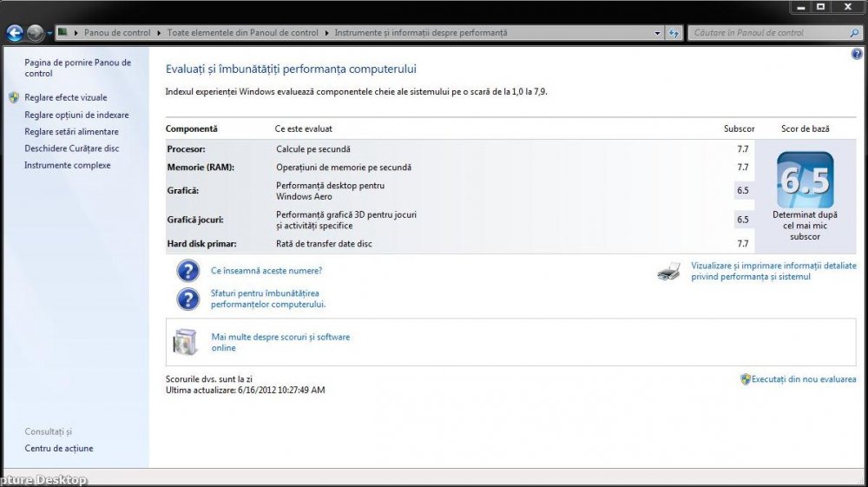Click the shield icon beside 'Executați din nou evaluarea'

[745, 379]
